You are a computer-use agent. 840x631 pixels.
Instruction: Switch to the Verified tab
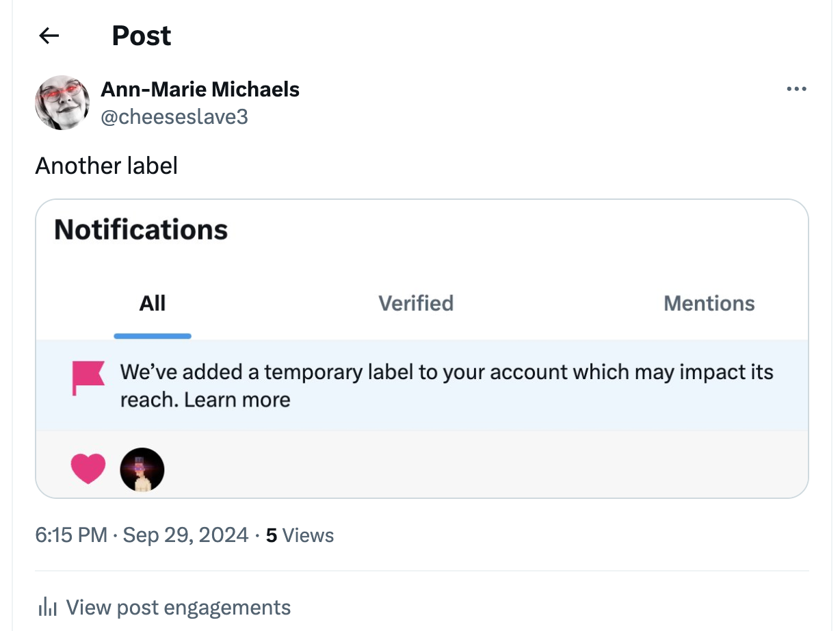(416, 303)
